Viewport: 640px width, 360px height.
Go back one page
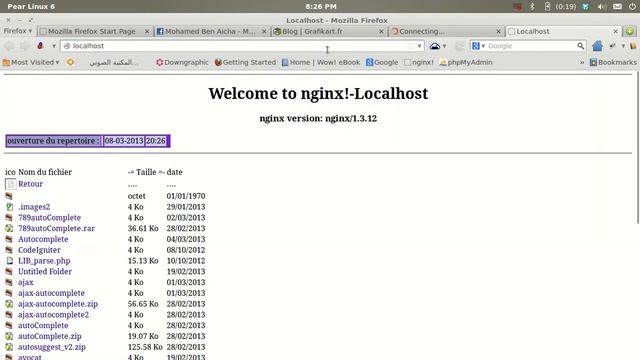pos(9,46)
